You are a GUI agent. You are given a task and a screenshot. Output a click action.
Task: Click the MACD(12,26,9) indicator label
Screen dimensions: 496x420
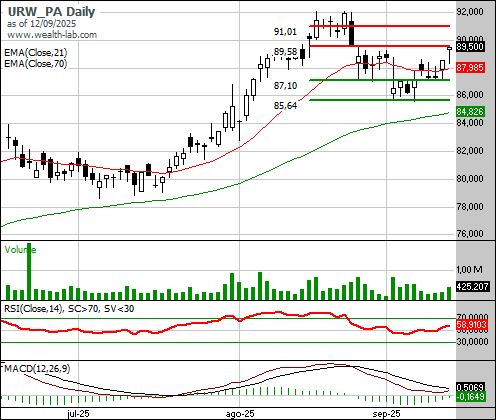point(37,368)
